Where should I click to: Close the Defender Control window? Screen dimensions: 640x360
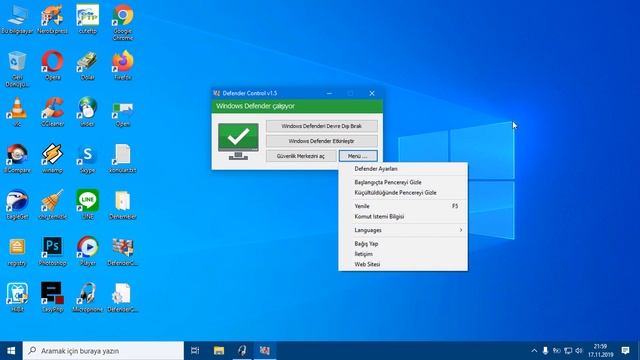tap(372, 93)
